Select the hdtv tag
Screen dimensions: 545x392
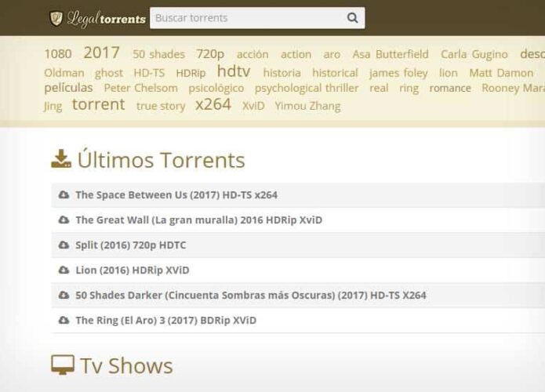click(x=234, y=71)
